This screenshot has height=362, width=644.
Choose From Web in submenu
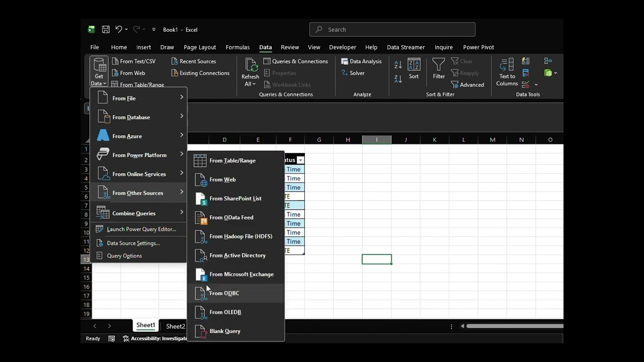236,179
